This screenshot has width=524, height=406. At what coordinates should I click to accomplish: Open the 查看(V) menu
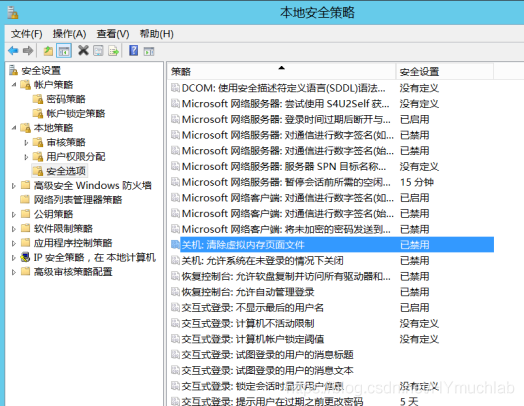tap(113, 34)
